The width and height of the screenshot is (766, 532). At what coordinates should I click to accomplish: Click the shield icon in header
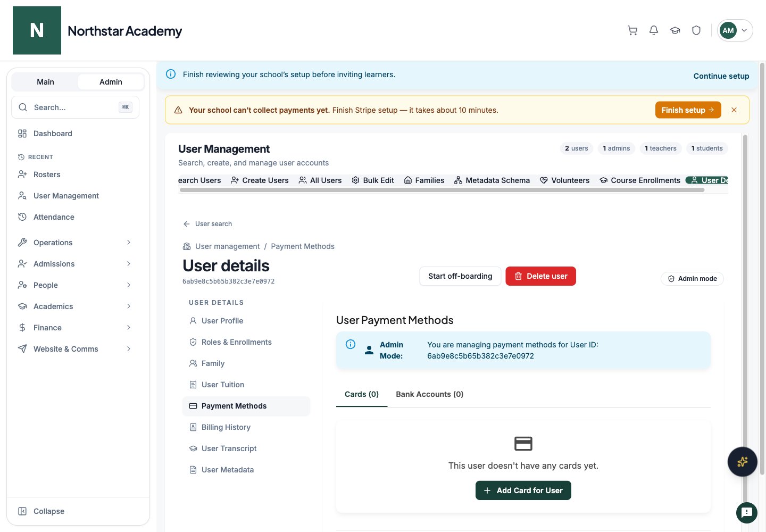click(x=696, y=30)
